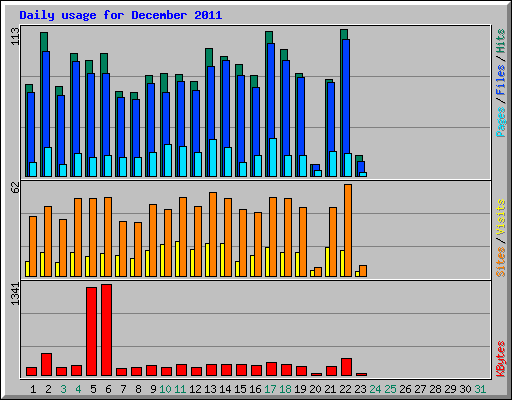This screenshot has width=512, height=400.
Task: Click day 8 on the date axis
Action: [138, 389]
